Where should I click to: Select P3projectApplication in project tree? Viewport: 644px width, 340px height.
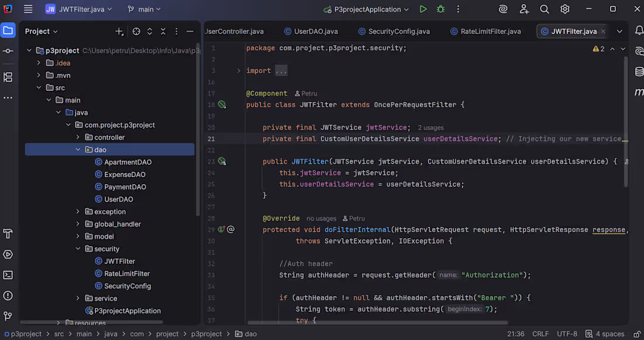click(x=123, y=311)
